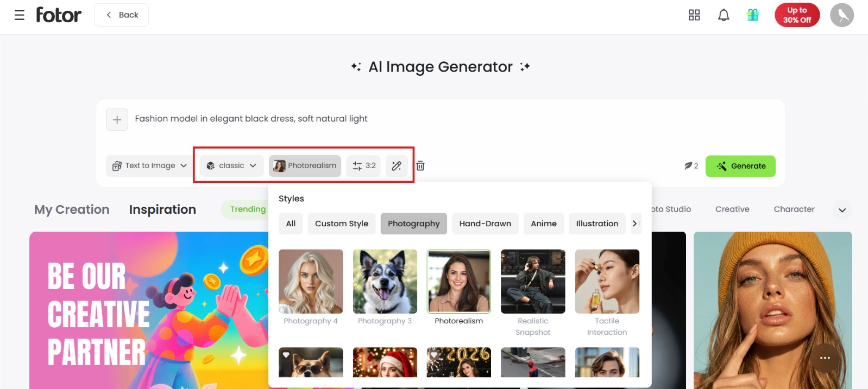Go back with the Back button
This screenshot has height=389, width=868.
point(122,15)
